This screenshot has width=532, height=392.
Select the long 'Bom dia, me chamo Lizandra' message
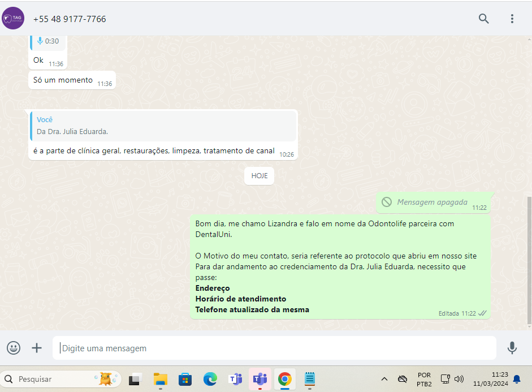[x=340, y=267]
